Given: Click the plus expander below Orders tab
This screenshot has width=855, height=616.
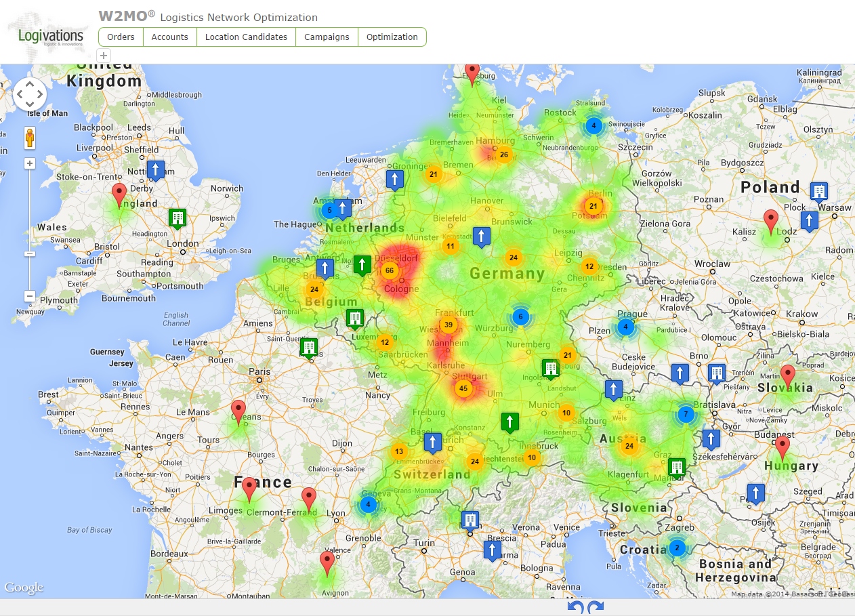Looking at the screenshot, I should pos(104,56).
